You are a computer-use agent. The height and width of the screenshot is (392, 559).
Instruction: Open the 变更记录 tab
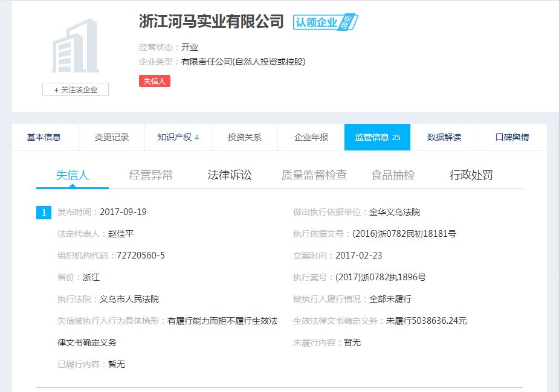tap(112, 137)
